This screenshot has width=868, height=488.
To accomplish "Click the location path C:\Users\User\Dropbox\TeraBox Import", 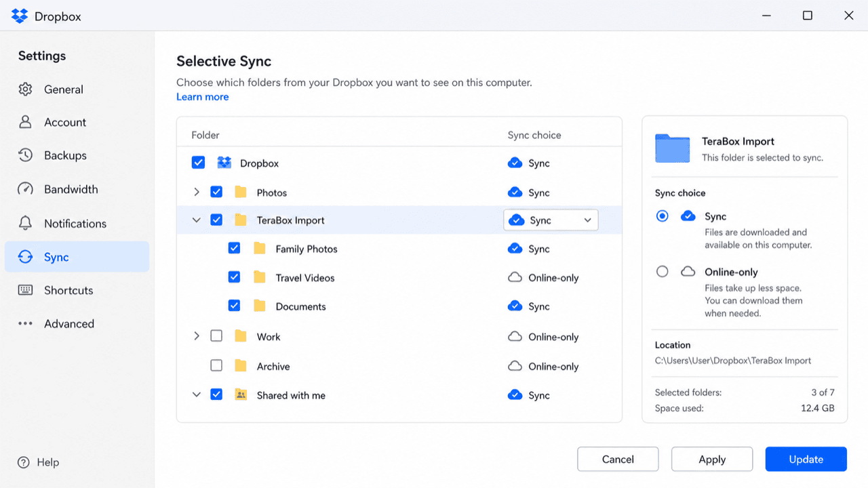I will [x=733, y=361].
